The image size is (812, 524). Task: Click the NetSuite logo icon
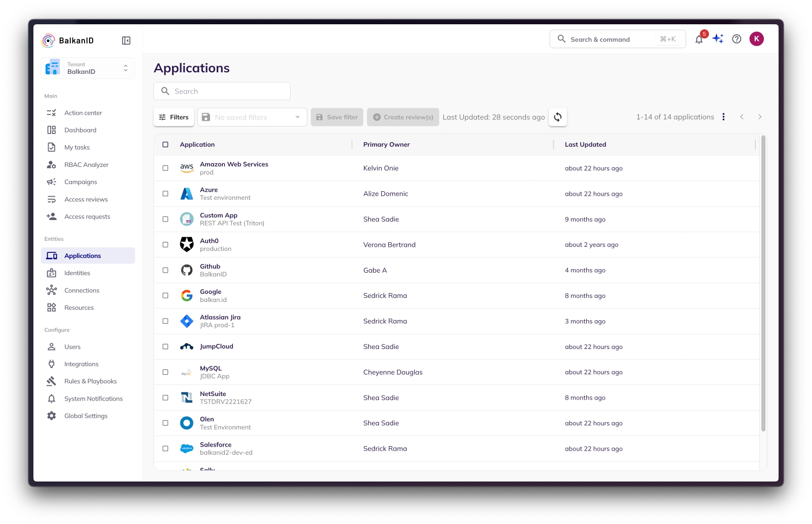tap(187, 398)
